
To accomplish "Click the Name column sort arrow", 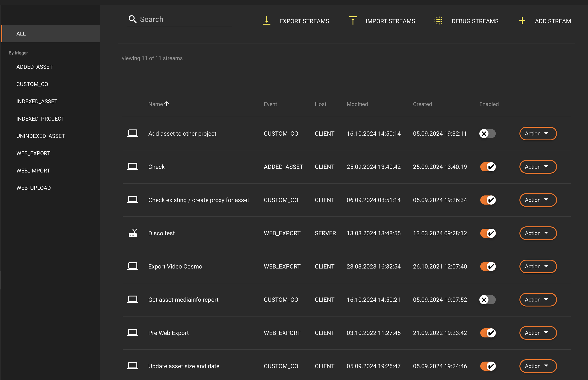I will point(167,104).
